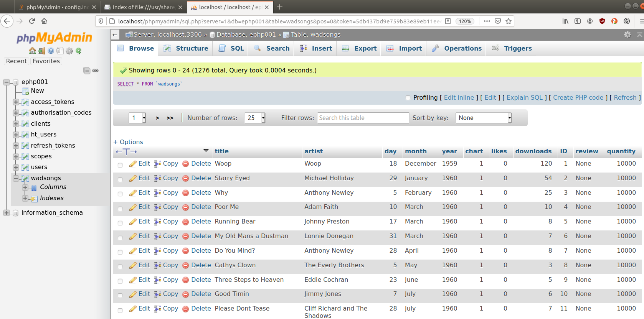This screenshot has height=319, width=644.
Task: Expand the information_schema database tree
Action: click(x=7, y=213)
